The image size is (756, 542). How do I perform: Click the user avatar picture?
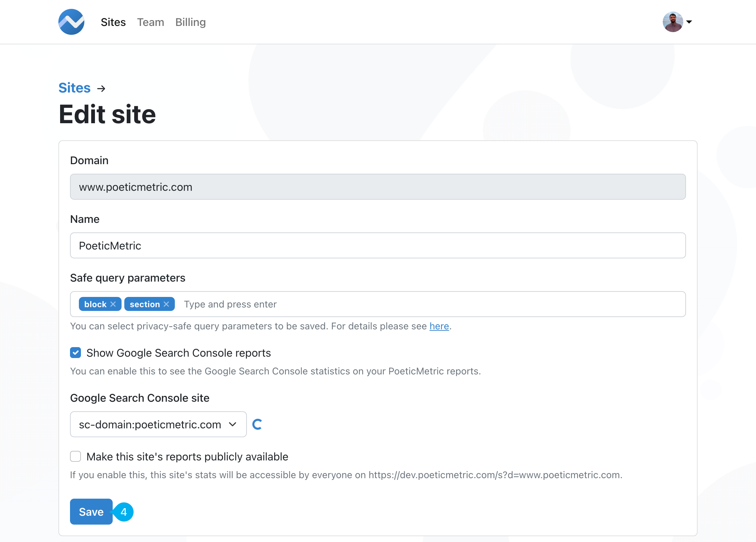(x=672, y=22)
